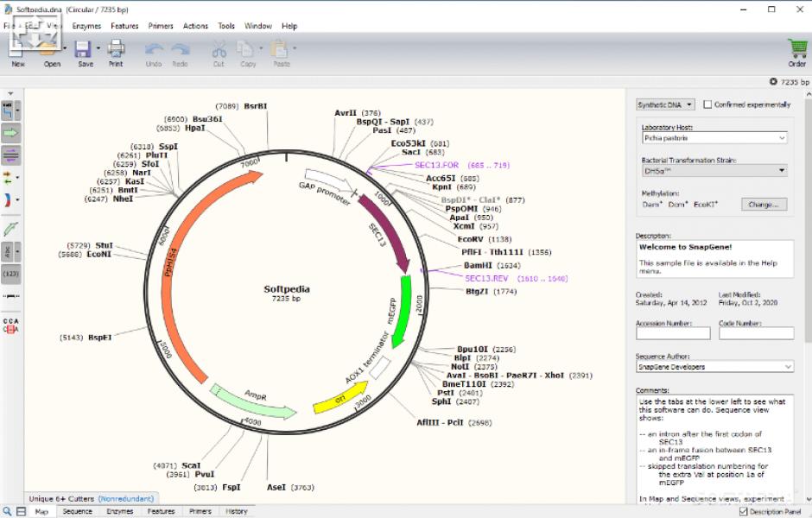Click the Paste clipboard icon

click(280, 50)
